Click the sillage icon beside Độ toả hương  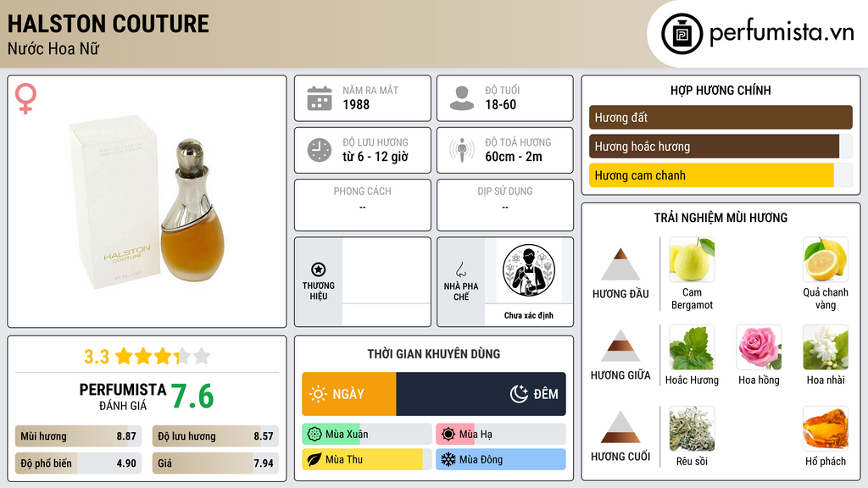462,150
